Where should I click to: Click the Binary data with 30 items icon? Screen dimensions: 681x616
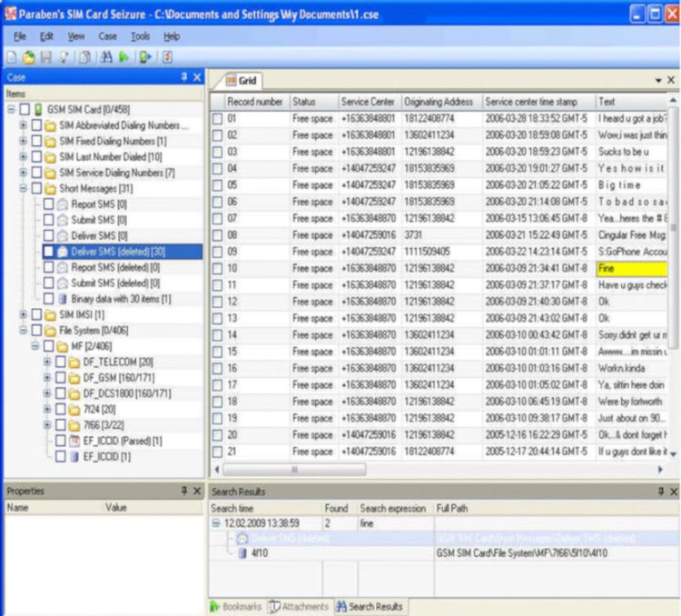[63, 299]
